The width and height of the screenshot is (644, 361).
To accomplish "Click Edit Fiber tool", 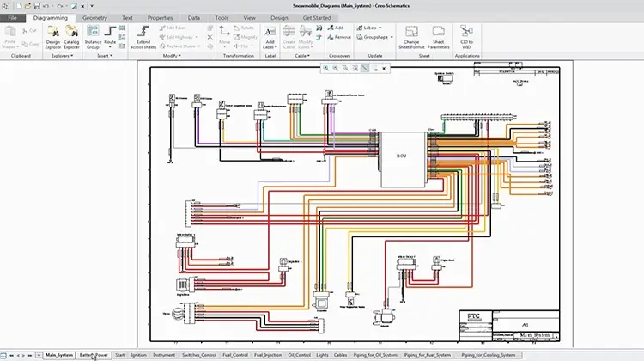I will click(x=172, y=28).
